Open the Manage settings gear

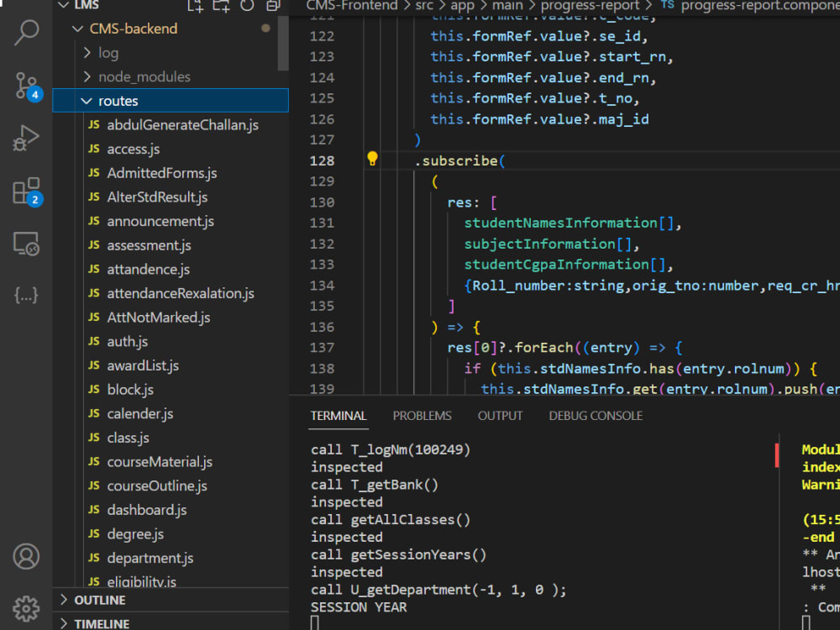coord(24,608)
